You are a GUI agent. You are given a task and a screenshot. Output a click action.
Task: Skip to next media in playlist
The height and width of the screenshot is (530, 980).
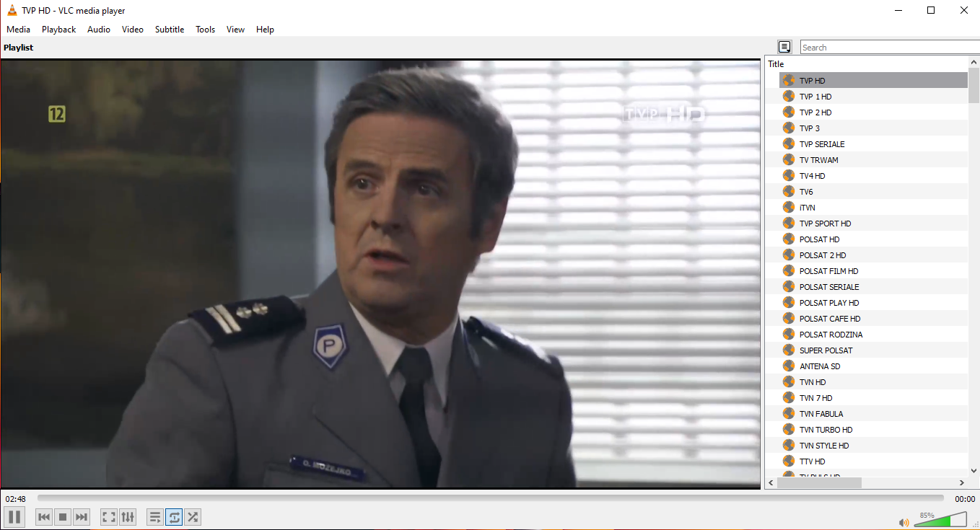(x=82, y=517)
